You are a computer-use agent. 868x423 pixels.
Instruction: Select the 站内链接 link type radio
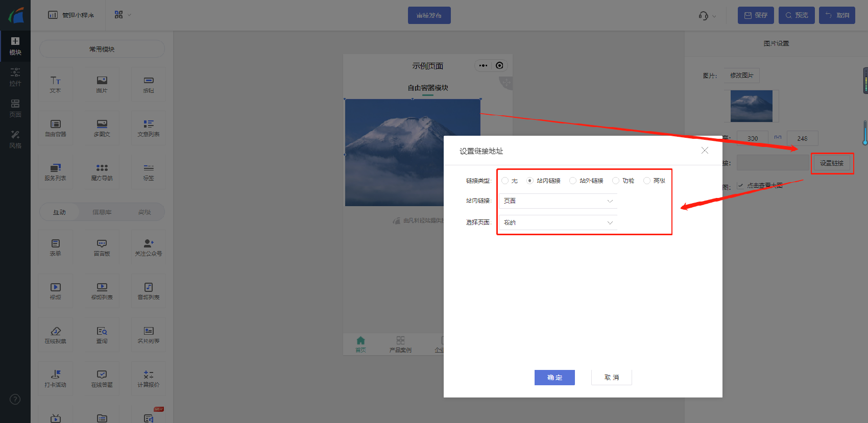[530, 181]
